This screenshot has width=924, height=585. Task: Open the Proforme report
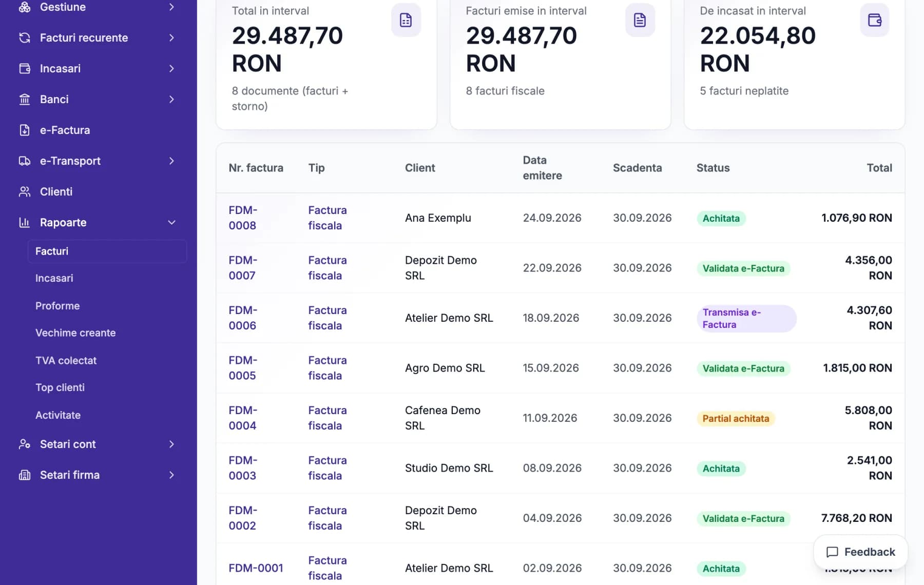[57, 306]
